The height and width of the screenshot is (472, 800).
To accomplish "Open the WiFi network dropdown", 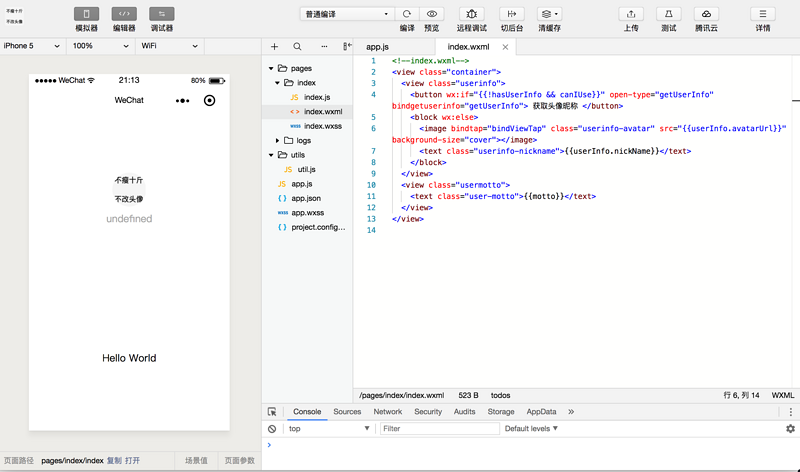I will coord(170,46).
